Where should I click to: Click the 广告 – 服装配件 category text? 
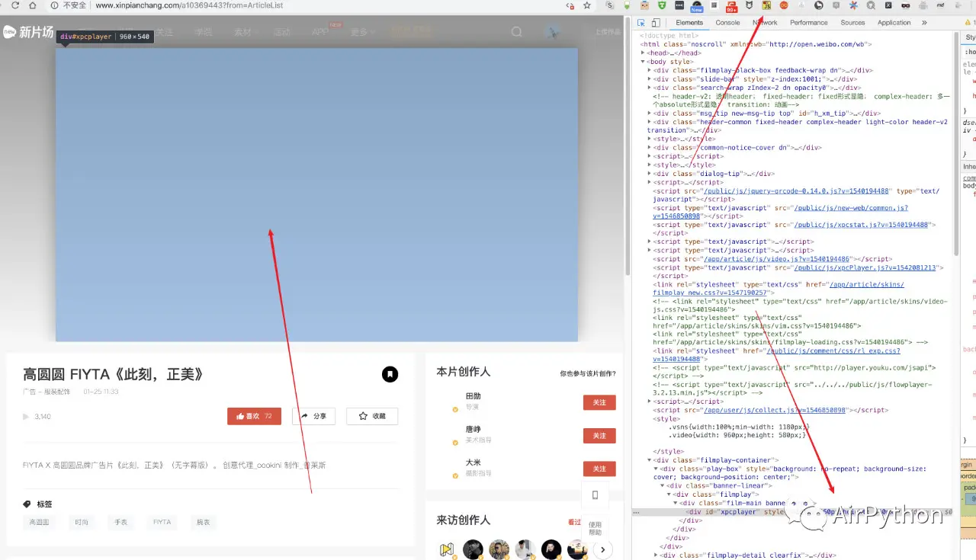tap(47, 392)
